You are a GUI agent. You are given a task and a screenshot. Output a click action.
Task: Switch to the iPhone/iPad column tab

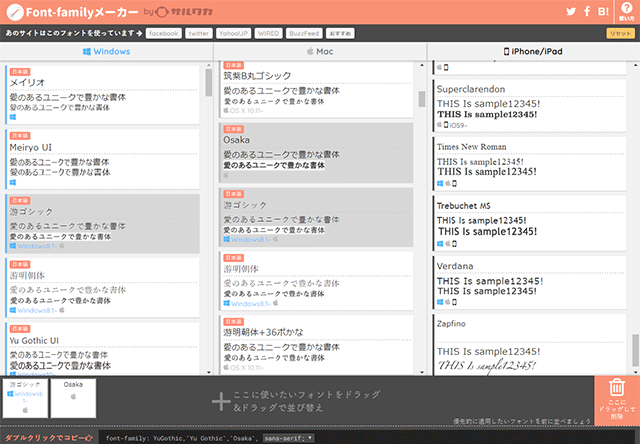click(x=533, y=51)
